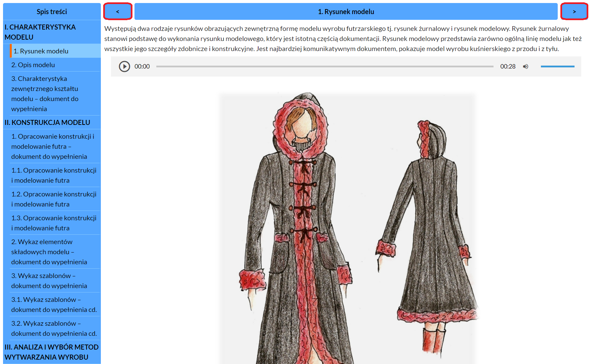Adjust the audio volume slider
This screenshot has width=591, height=364.
point(557,66)
